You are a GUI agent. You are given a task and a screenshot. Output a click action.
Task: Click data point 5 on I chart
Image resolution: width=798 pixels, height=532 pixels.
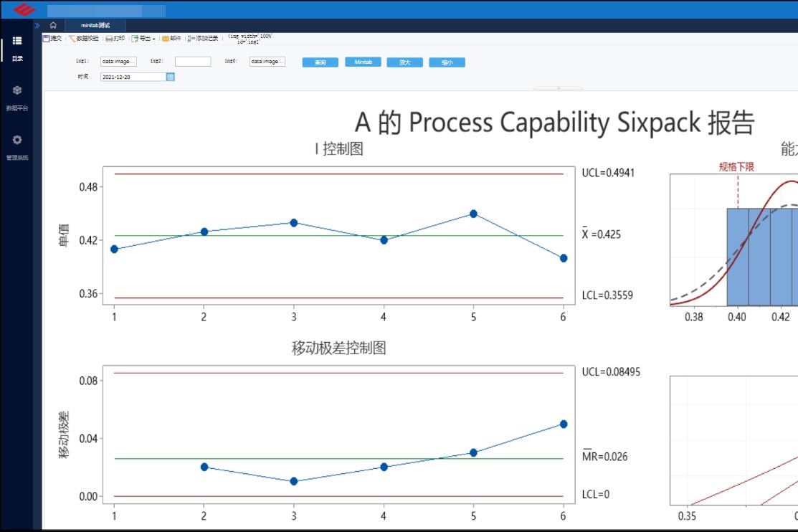click(x=473, y=214)
